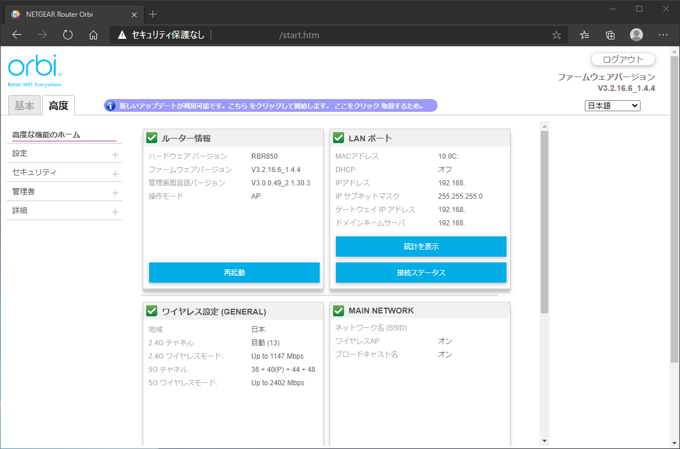Click hardware version value RBR850
The height and width of the screenshot is (449, 680).
coord(265,156)
